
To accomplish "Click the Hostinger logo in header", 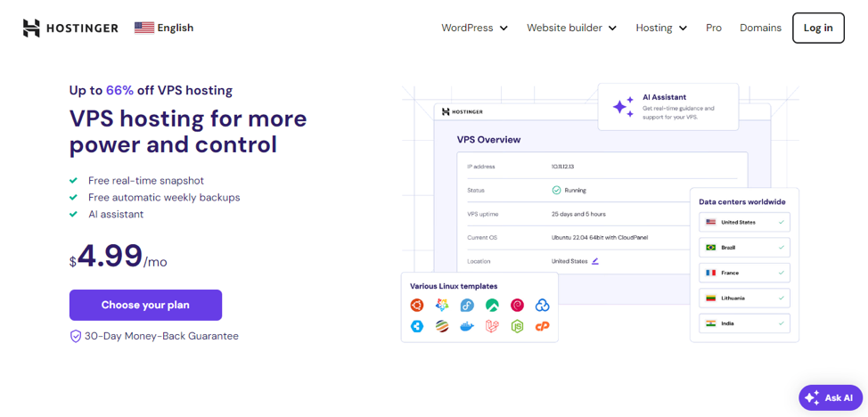I will [x=70, y=28].
